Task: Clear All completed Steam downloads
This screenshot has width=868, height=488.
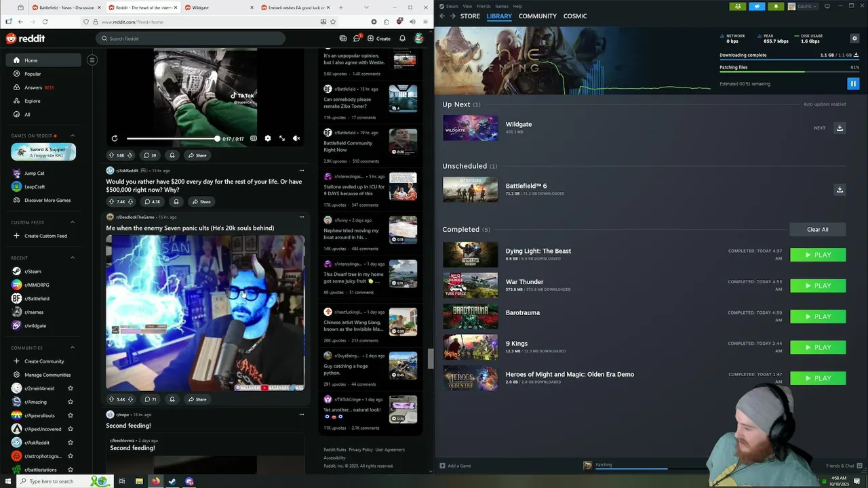Action: [x=818, y=229]
